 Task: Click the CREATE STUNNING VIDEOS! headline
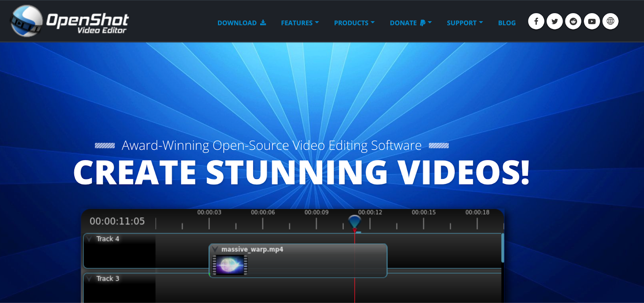301,172
